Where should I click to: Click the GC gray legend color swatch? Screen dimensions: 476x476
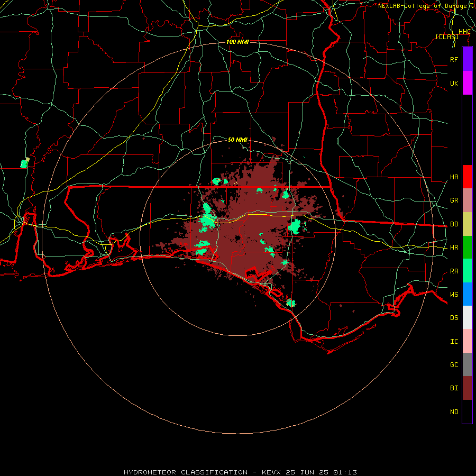[x=467, y=364]
